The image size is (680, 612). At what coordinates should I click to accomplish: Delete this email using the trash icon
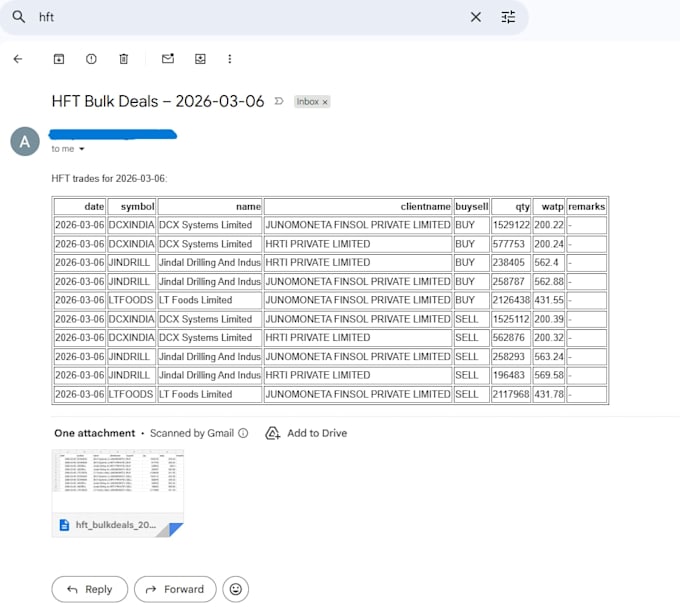click(x=124, y=59)
